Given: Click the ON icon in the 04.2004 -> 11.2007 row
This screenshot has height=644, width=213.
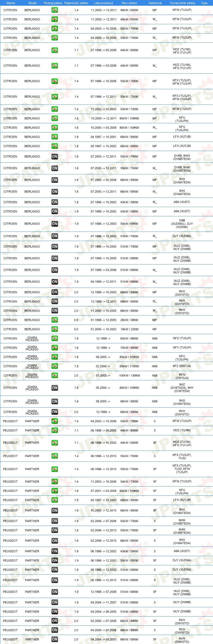Looking at the screenshot, I should pyautogui.click(x=55, y=602).
